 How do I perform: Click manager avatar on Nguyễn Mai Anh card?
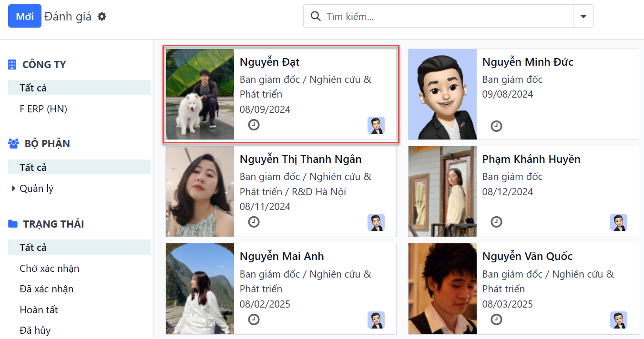point(376,320)
